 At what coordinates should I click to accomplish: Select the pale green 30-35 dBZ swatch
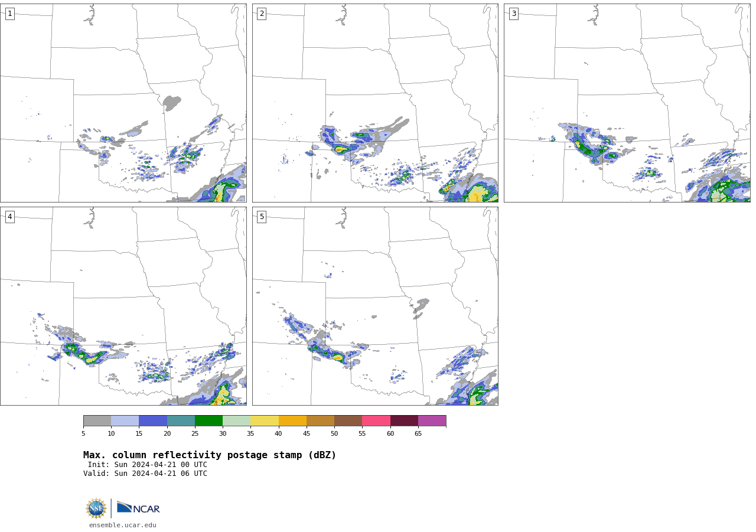(x=237, y=421)
